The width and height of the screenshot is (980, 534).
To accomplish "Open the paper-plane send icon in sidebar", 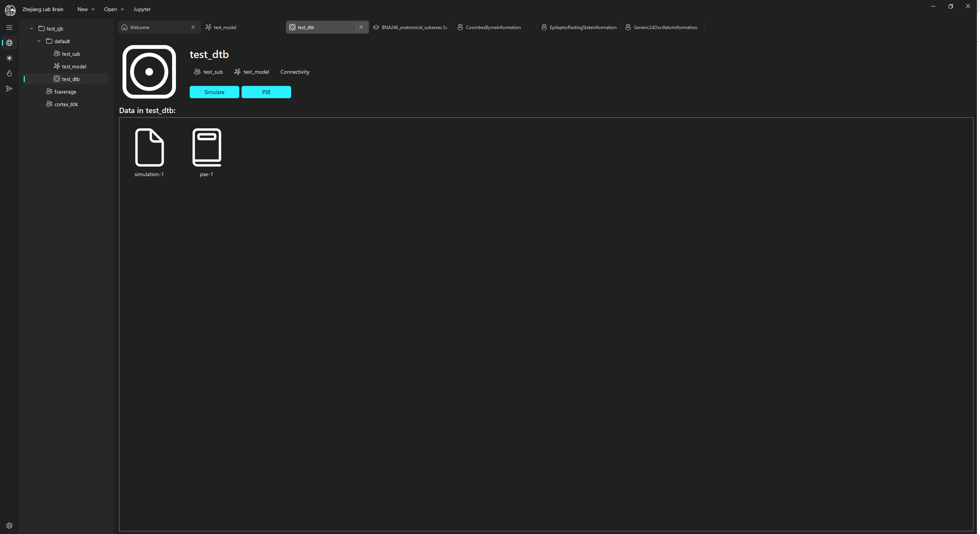I will pos(9,89).
